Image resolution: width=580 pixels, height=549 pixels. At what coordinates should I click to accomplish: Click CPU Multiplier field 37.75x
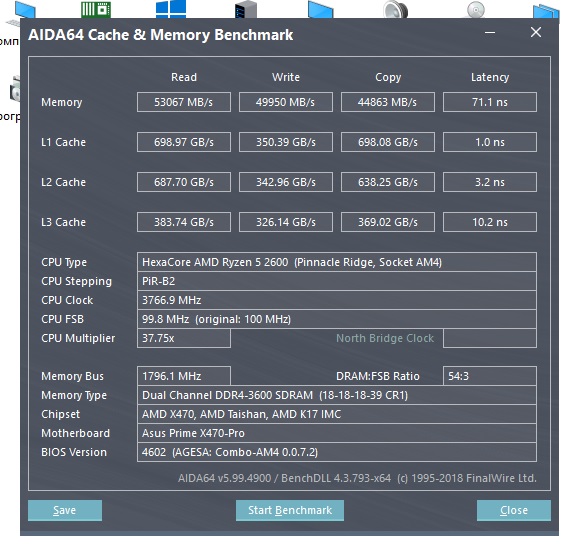tap(184, 338)
